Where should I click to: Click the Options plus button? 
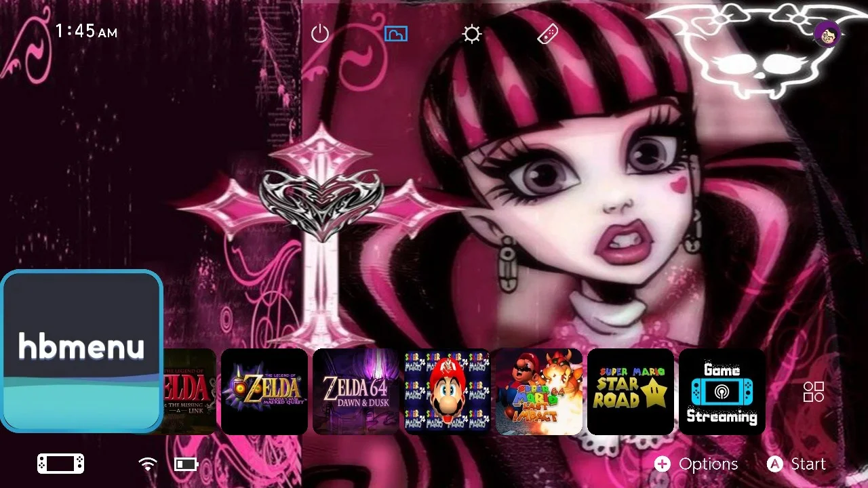[x=696, y=464]
